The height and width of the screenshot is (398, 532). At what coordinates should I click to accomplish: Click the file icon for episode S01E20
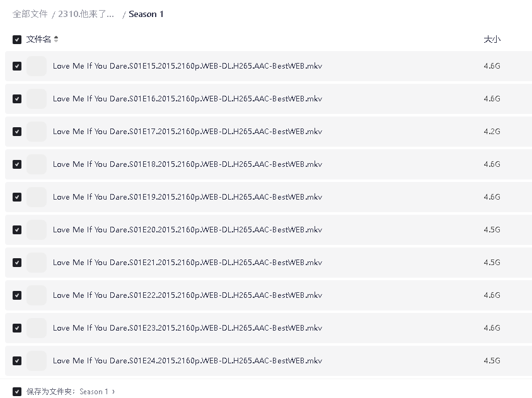pos(37,230)
